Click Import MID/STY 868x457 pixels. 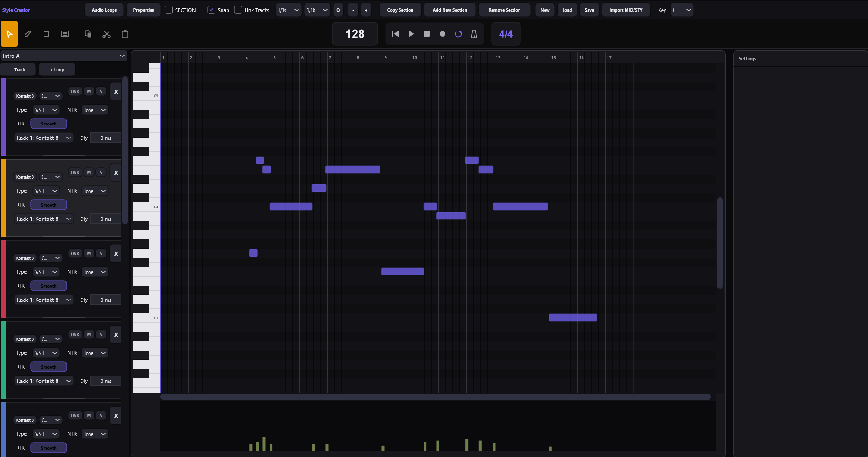[626, 10]
